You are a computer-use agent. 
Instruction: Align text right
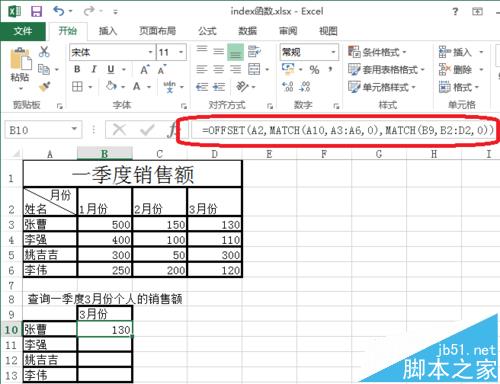[235, 69]
